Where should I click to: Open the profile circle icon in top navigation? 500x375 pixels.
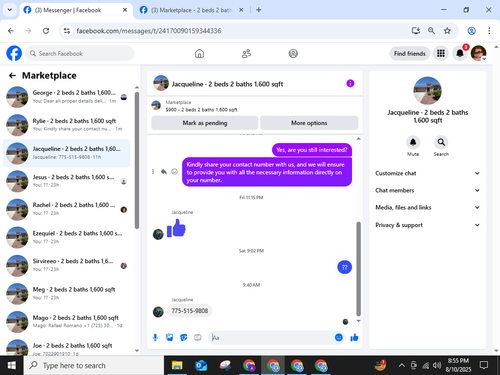293,53
